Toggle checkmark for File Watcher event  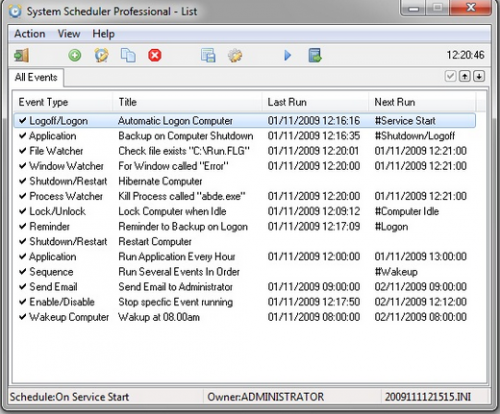22,151
